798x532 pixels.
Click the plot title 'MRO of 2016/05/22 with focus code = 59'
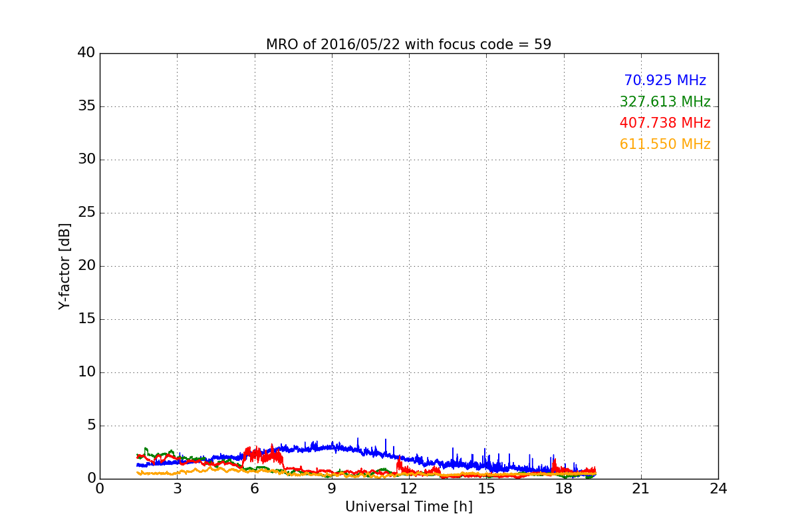(x=408, y=45)
